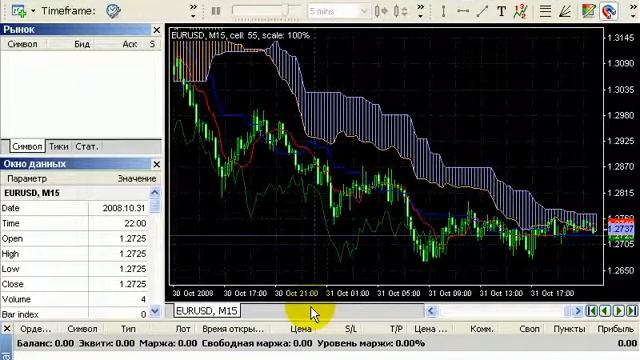640x360 pixels.
Task: Switch to the Символ tab
Action: coord(27,147)
